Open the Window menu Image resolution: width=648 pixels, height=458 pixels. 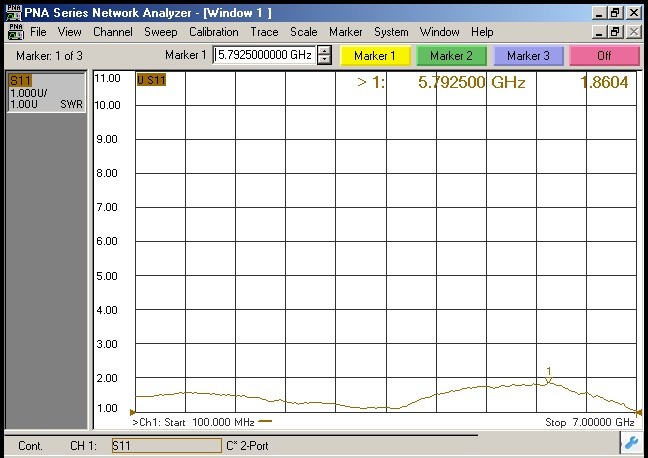pos(439,32)
